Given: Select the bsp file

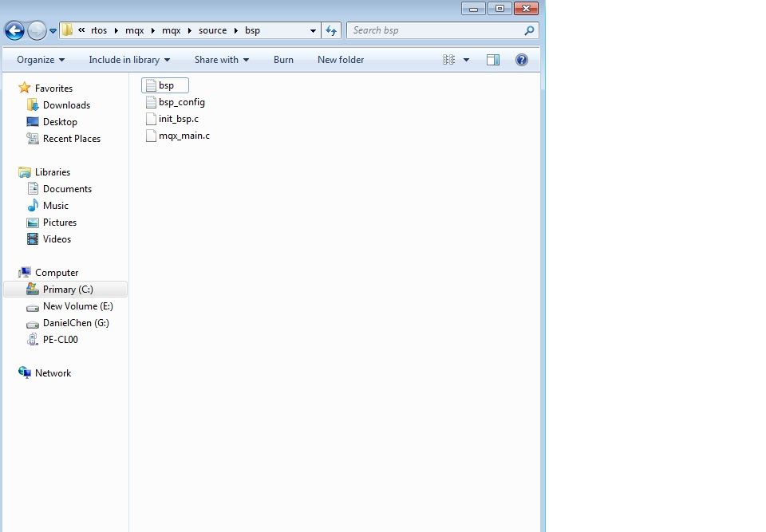Looking at the screenshot, I should click(165, 85).
